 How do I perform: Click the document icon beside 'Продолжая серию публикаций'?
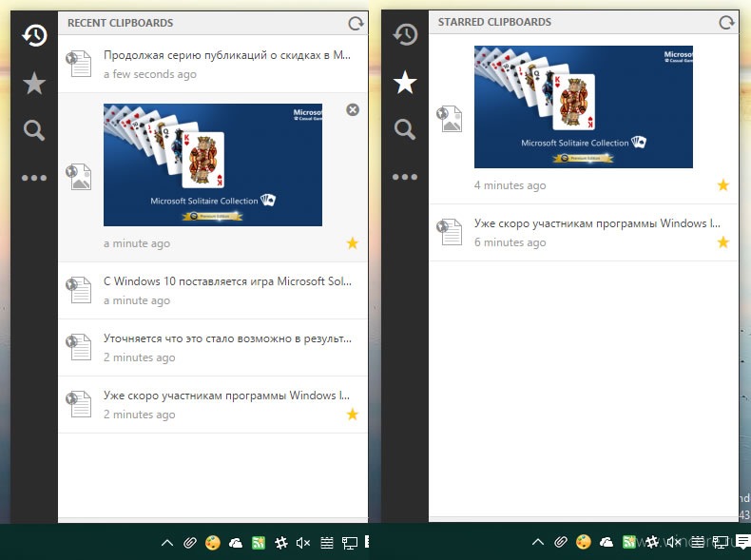tap(79, 64)
